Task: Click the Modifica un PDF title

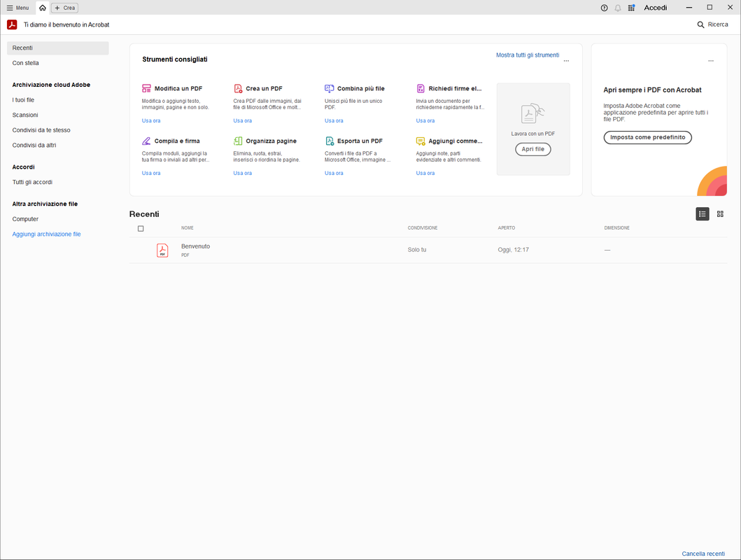Action: pos(178,88)
